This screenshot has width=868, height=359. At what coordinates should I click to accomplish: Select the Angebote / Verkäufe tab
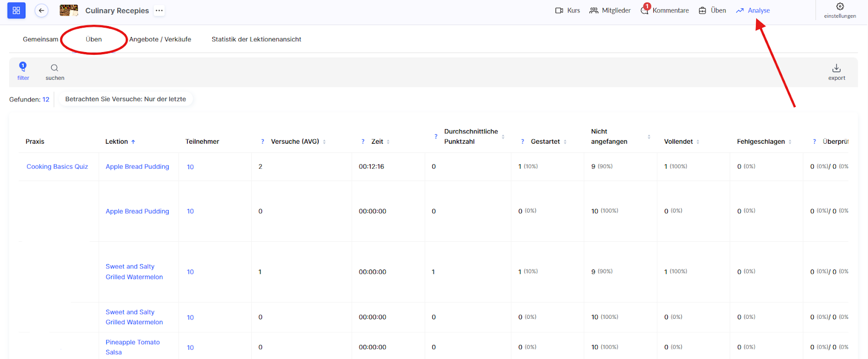(160, 39)
